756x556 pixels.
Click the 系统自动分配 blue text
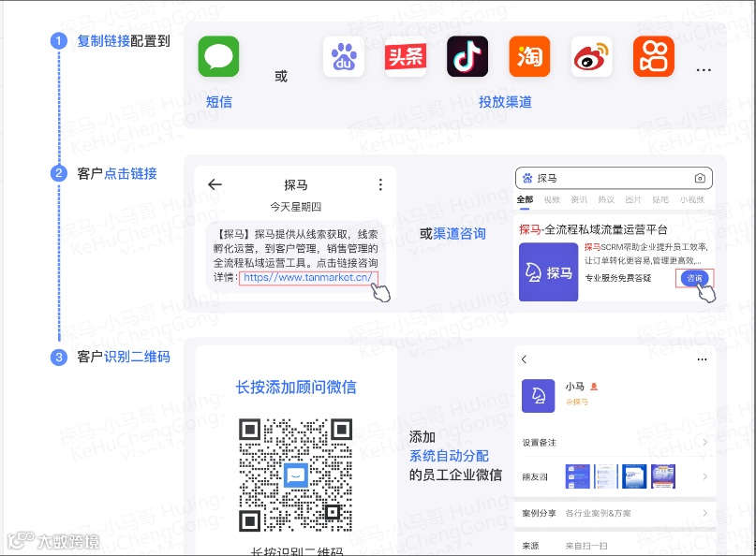(x=449, y=456)
